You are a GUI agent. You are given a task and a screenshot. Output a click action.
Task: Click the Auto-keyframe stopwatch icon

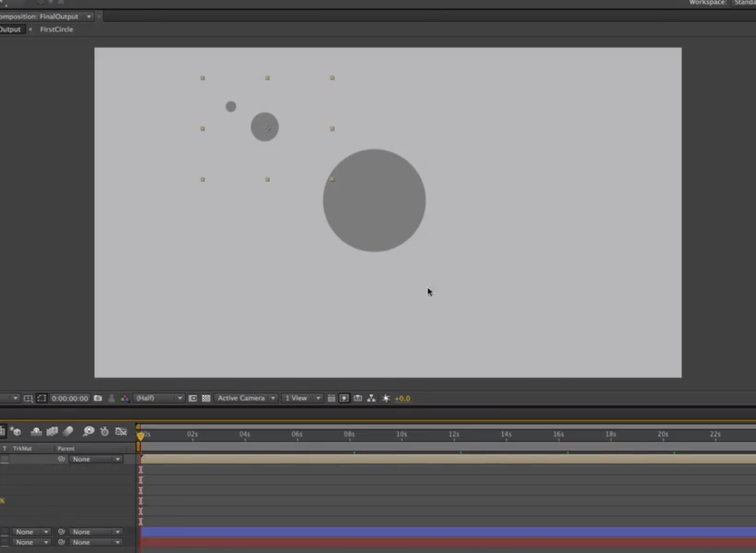click(105, 431)
